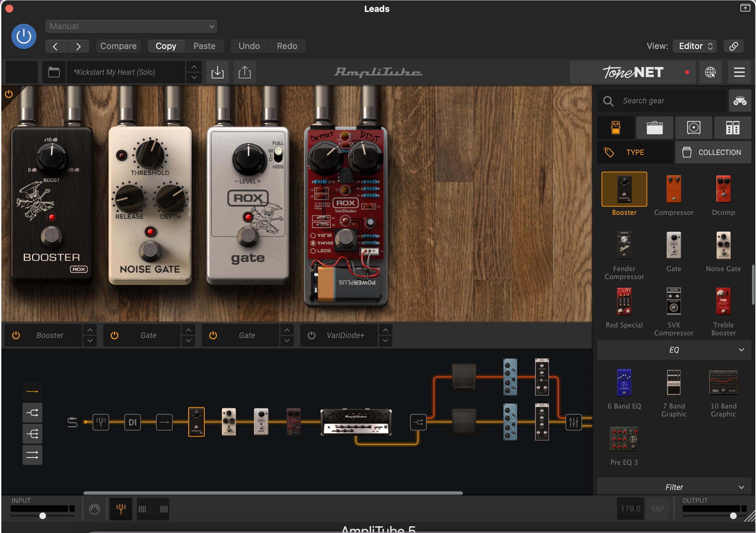Switch to the COLLECTION tab
Screen dimensions: 756x533
pos(713,152)
